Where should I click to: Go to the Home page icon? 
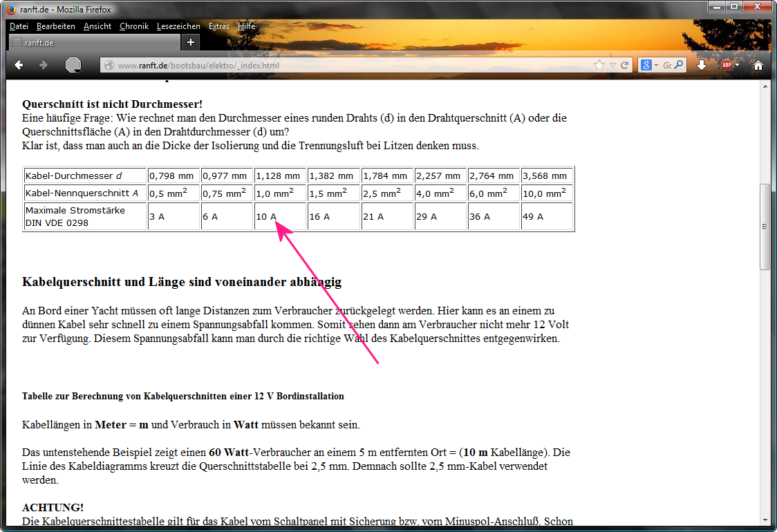[x=758, y=65]
